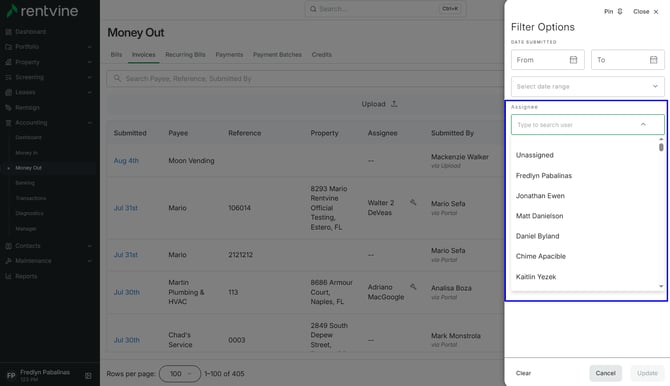Open Transactions under Accounting
The height and width of the screenshot is (386, 670).
pos(31,198)
